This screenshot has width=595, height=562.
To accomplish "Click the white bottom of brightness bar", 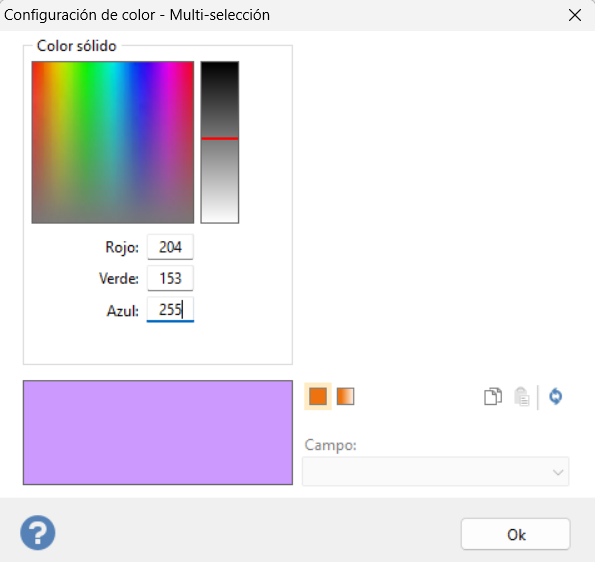I will (220, 214).
